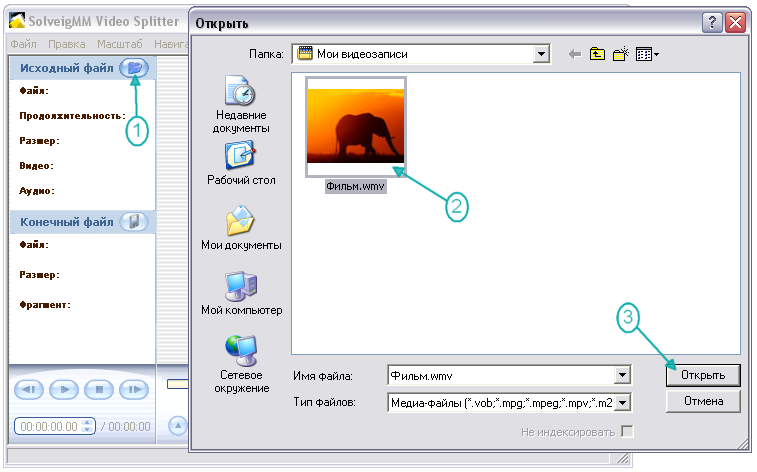Image resolution: width=757 pixels, height=472 pixels.
Task: Open Мои документы in places bar
Action: [241, 228]
